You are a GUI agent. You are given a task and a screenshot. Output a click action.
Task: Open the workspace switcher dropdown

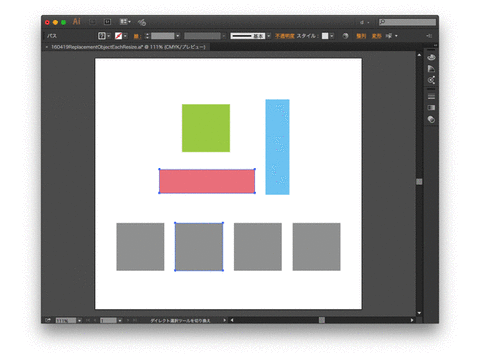tap(364, 22)
